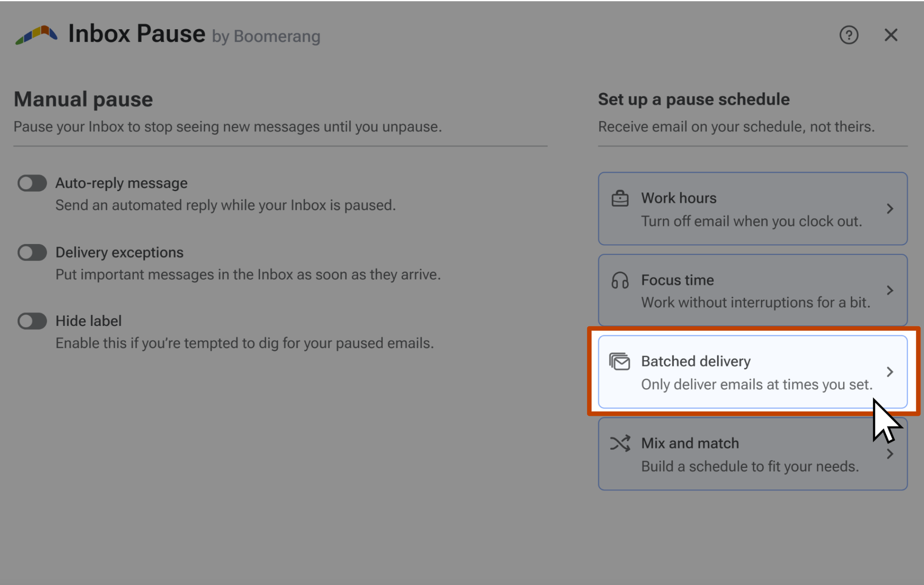The image size is (924, 585).
Task: Click 'Receive email on your schedule, not theirs.'
Action: (x=736, y=127)
